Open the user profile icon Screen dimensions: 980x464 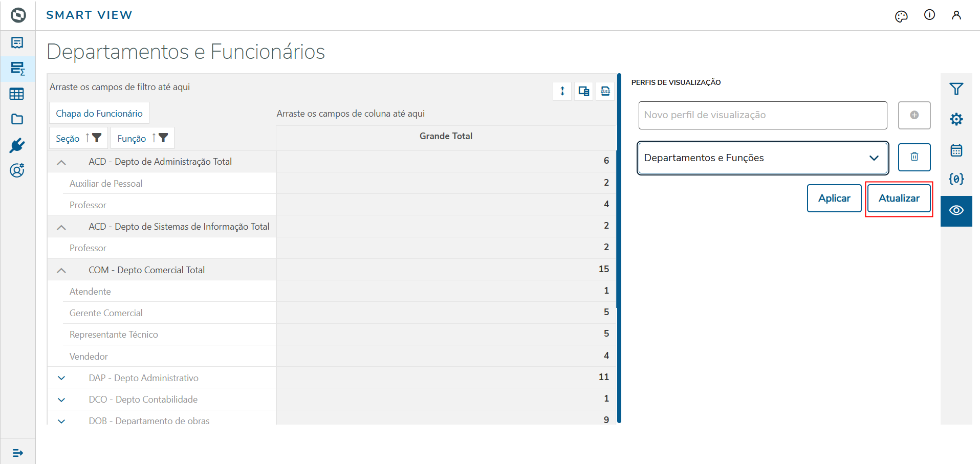pyautogui.click(x=956, y=15)
